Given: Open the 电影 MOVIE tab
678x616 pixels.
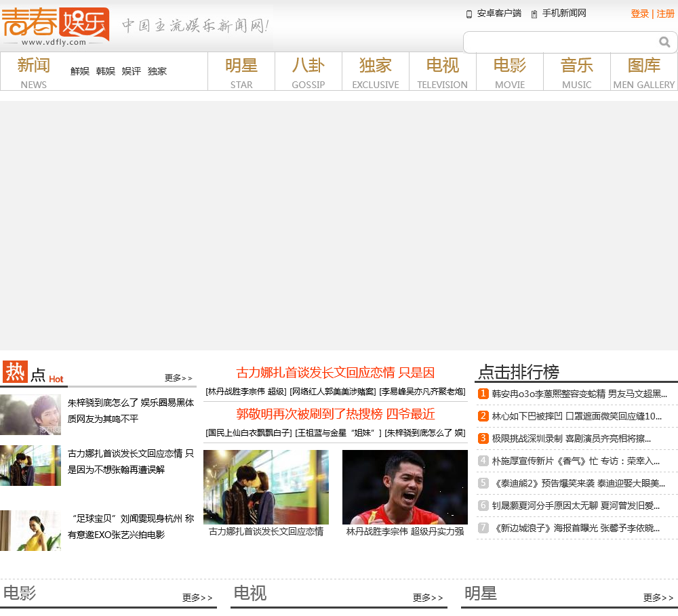Looking at the screenshot, I should click(x=510, y=73).
